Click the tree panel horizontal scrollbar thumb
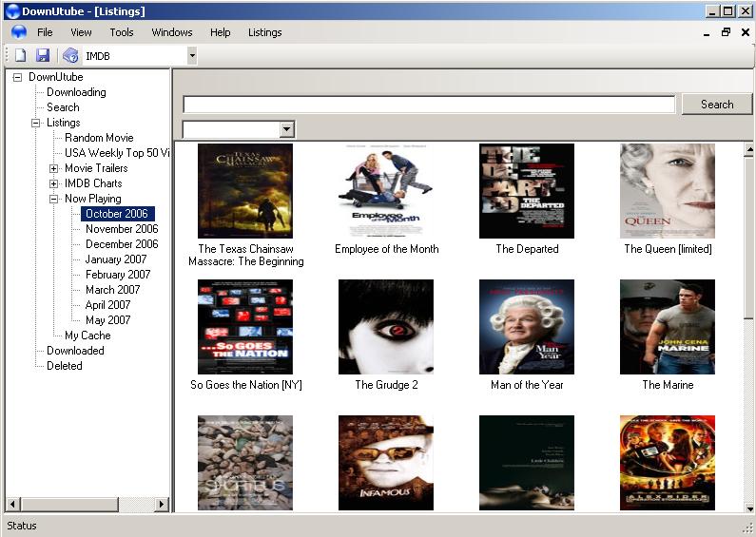The width and height of the screenshot is (756, 537). click(x=69, y=505)
